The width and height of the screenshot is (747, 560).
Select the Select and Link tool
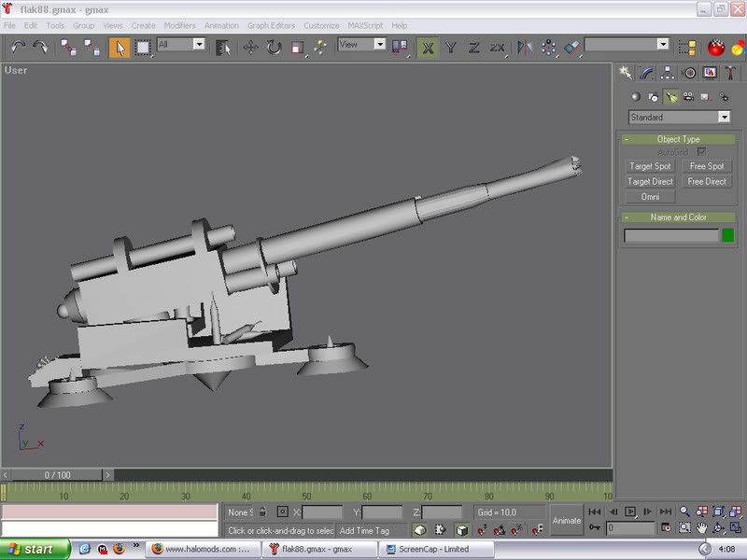click(x=68, y=48)
